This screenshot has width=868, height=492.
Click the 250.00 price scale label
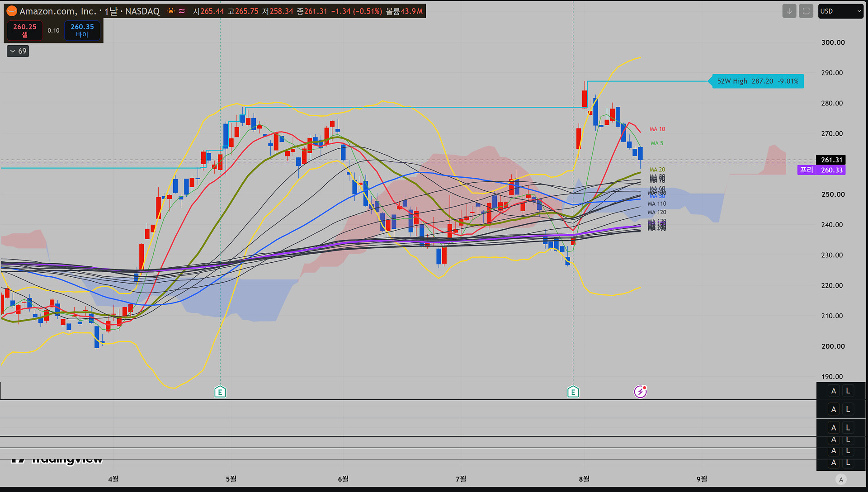tap(833, 194)
